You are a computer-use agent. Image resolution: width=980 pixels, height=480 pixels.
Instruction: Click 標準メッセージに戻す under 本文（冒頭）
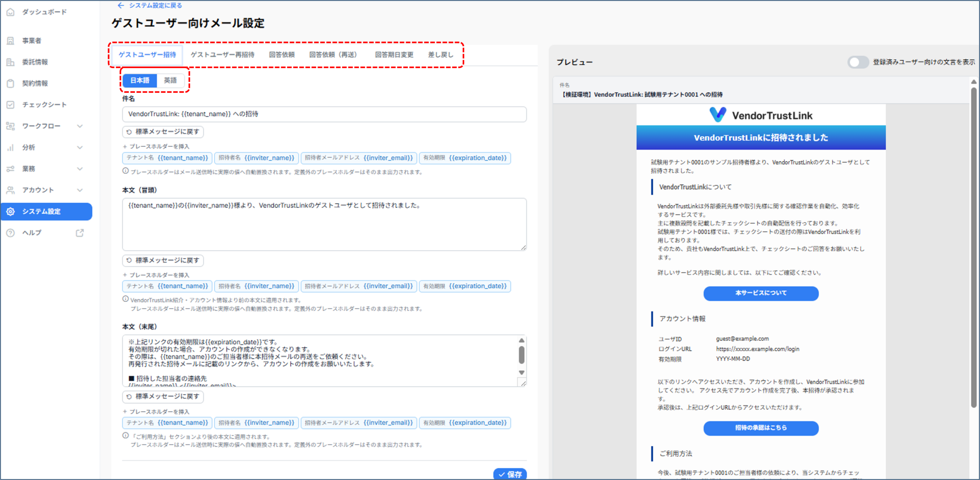tap(163, 260)
